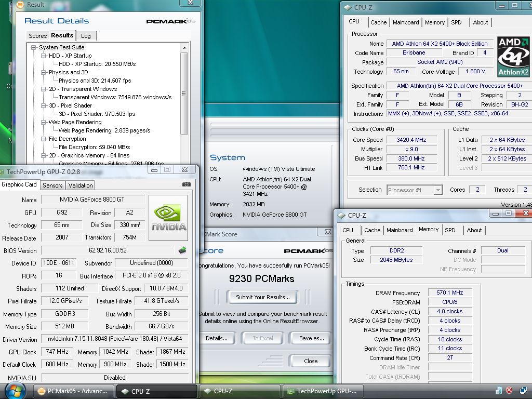Screen dimensions: 532x399
Task: Open Sensors tab in GPU-Z
Action: [x=52, y=185]
